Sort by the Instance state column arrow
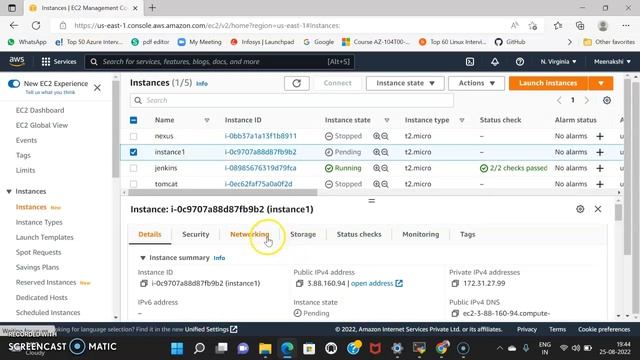The height and width of the screenshot is (360, 640). 387,120
